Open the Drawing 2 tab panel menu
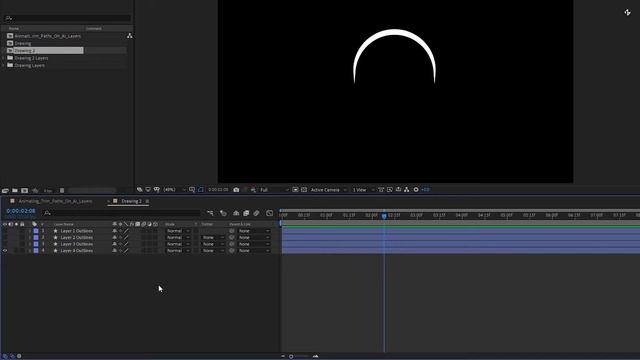 click(147, 201)
